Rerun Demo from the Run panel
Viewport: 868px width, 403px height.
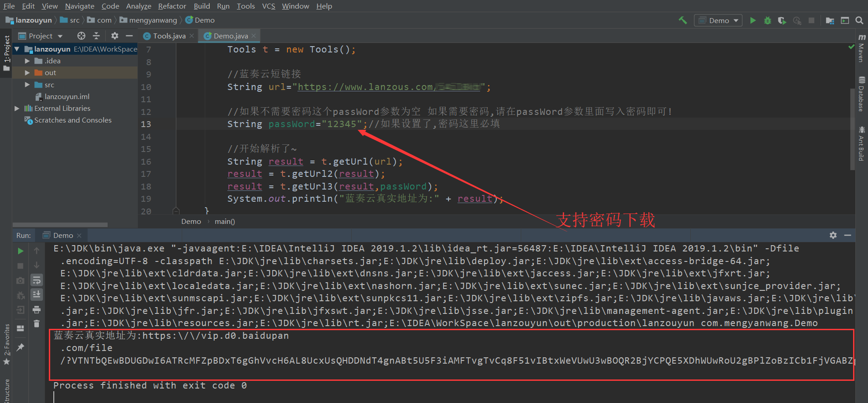click(20, 251)
